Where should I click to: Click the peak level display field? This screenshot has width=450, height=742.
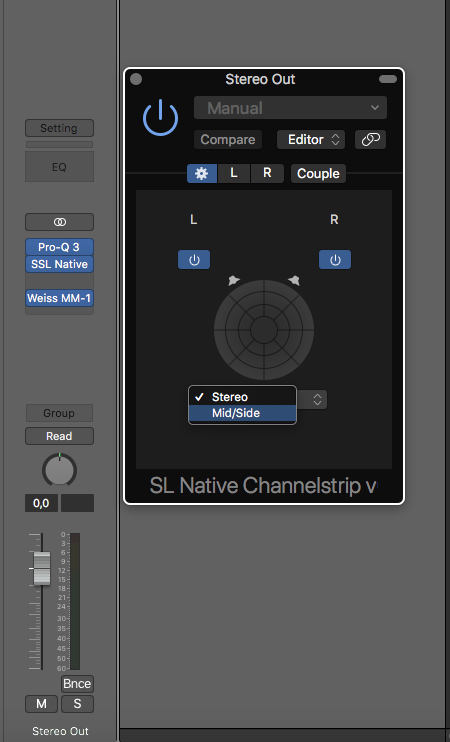pos(78,503)
